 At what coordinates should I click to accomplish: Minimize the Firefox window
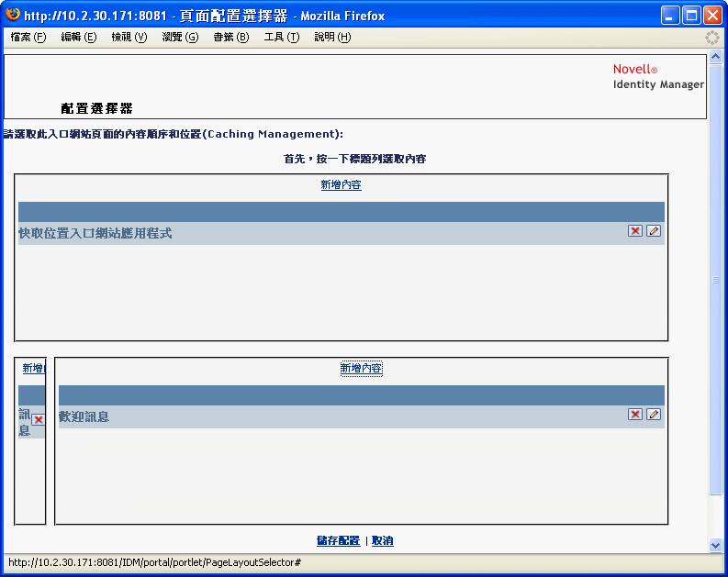pos(669,16)
